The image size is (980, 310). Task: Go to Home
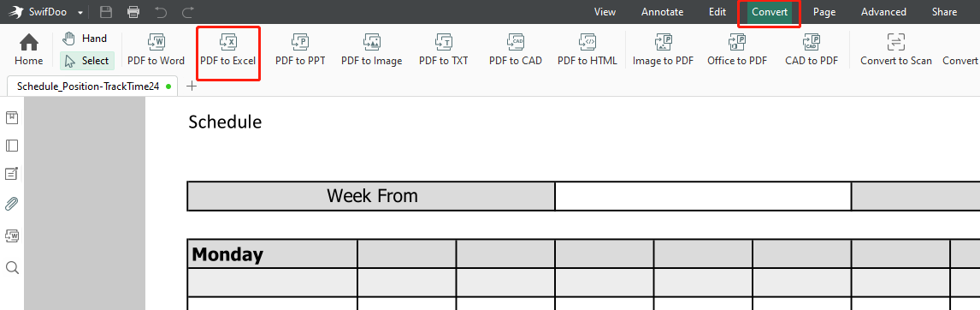[29, 51]
